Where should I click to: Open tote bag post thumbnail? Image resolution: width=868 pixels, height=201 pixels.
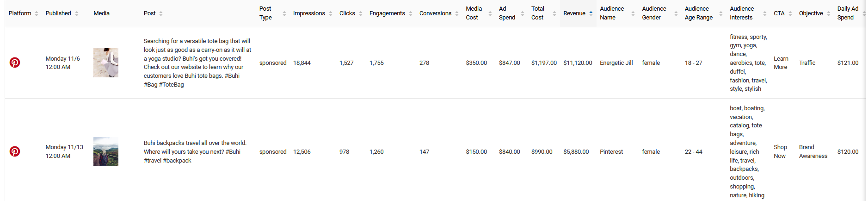[106, 63]
